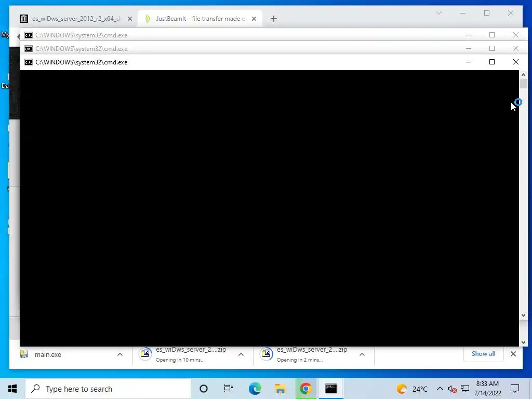
Task: Minimize the front cmd.exe window
Action: click(469, 62)
